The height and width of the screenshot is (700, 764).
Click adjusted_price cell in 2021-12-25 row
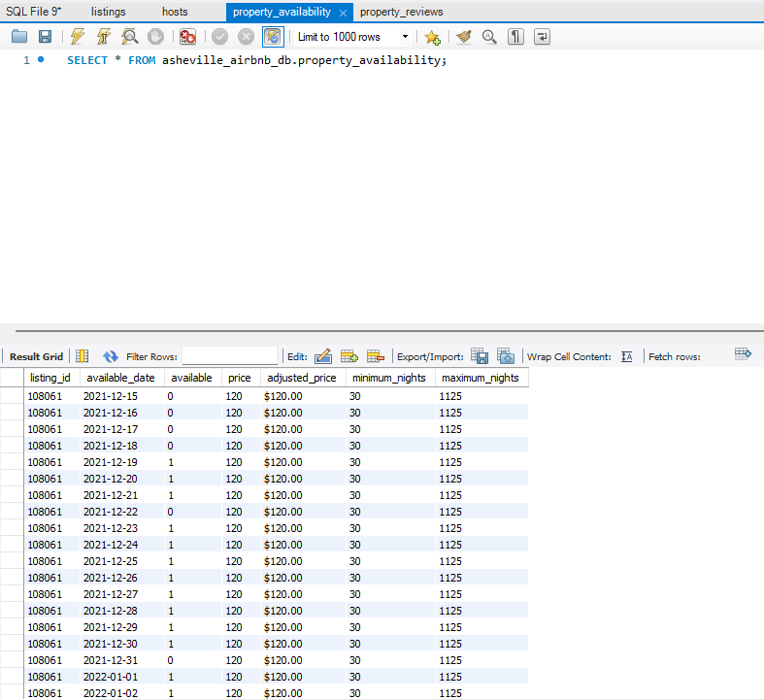[303, 561]
